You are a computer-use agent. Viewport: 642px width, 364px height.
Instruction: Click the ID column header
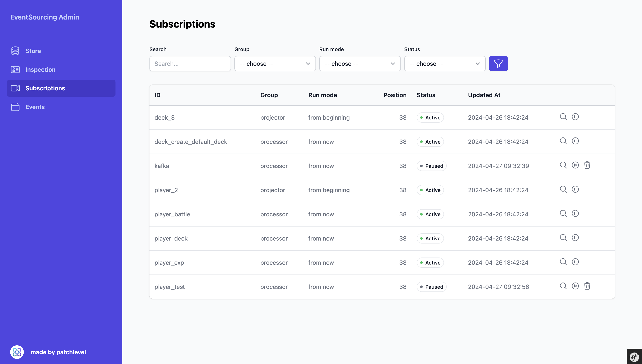(x=157, y=95)
